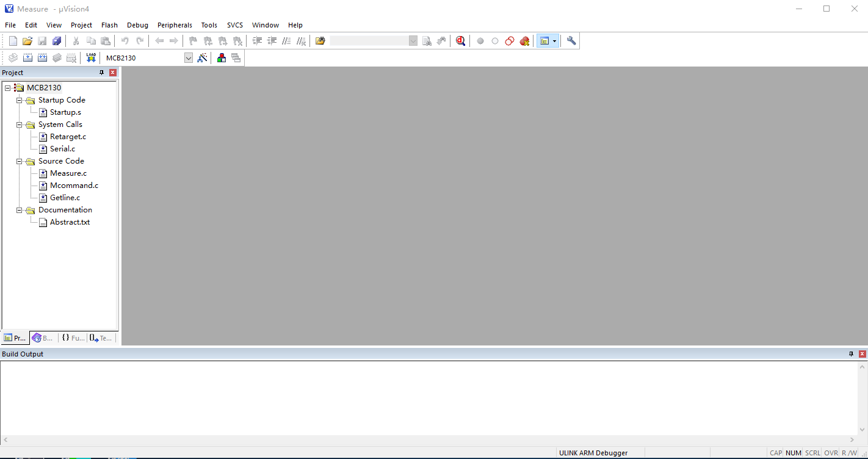The height and width of the screenshot is (459, 868).
Task: Pin the Project panel with pushpin
Action: pos(102,73)
